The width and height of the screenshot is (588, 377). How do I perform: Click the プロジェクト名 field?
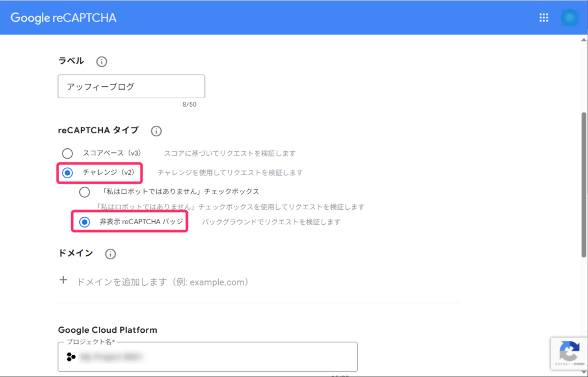point(207,357)
